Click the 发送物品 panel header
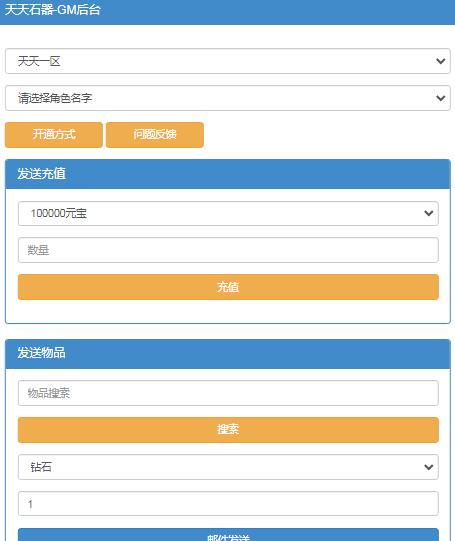This screenshot has width=455, height=541. (228, 354)
